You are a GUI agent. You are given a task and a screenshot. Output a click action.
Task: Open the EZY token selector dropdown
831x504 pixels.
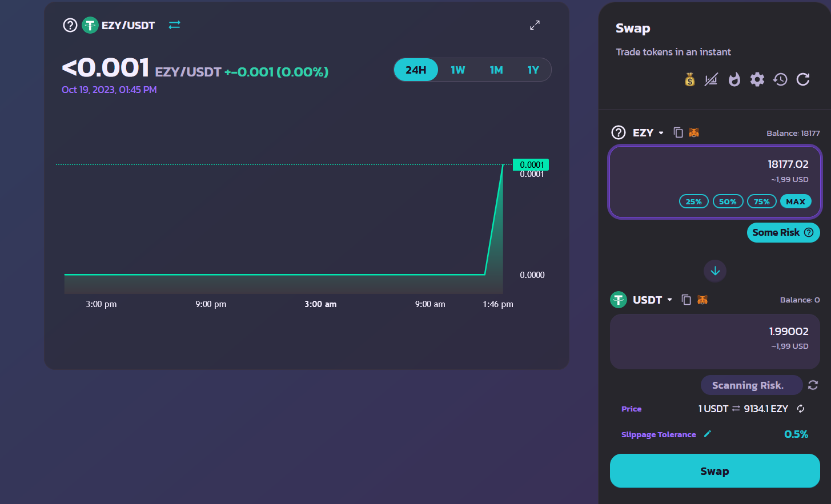648,132
